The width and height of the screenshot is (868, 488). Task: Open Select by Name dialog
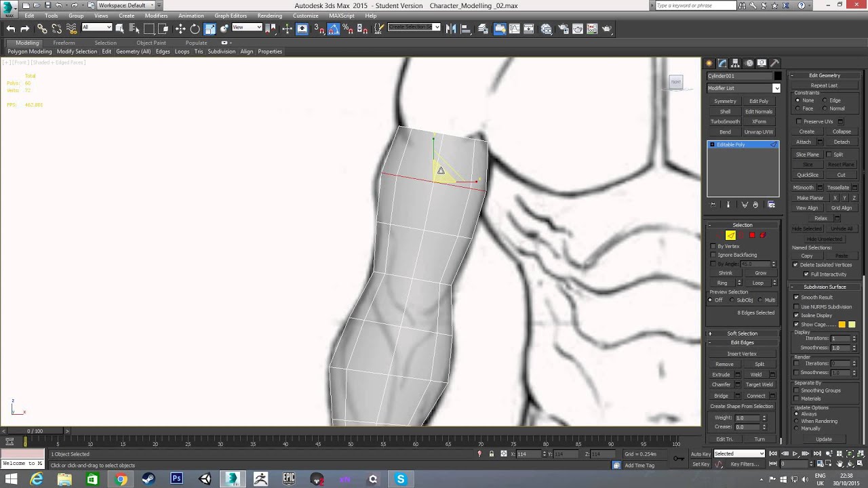(134, 28)
